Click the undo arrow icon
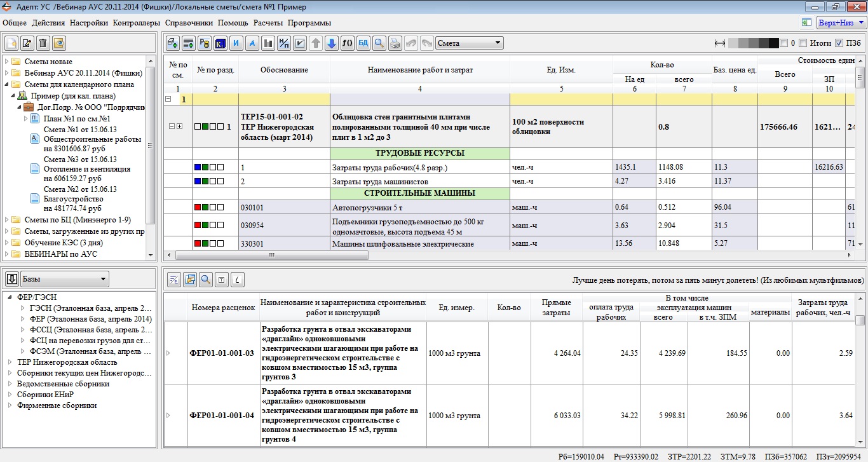 click(x=410, y=43)
